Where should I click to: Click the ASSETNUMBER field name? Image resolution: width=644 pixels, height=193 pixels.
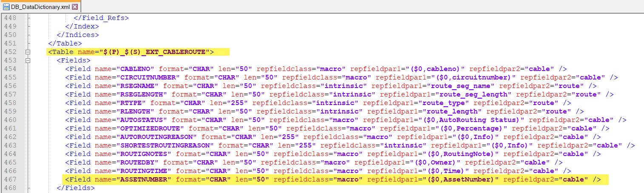coord(144,179)
